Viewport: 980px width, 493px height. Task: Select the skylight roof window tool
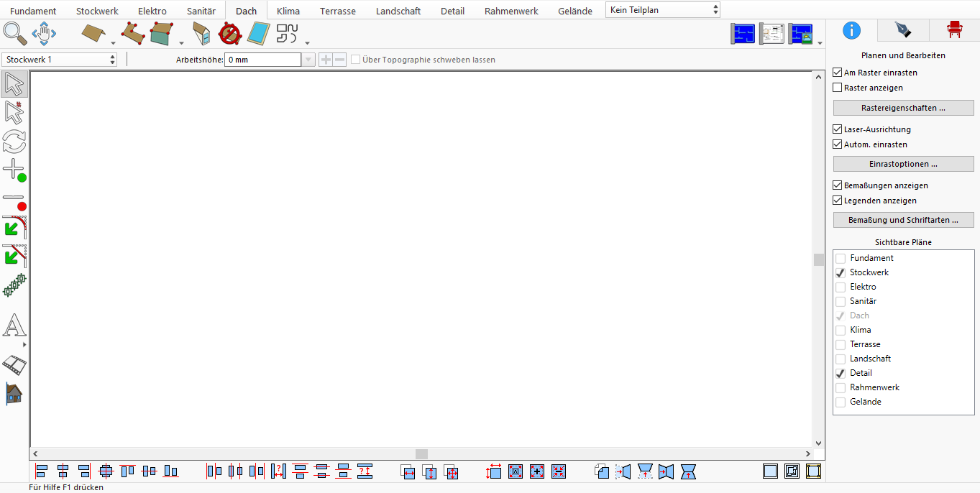(x=259, y=33)
